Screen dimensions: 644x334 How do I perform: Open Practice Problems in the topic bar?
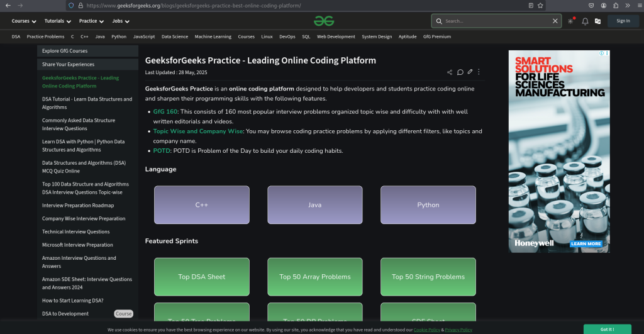[45, 36]
